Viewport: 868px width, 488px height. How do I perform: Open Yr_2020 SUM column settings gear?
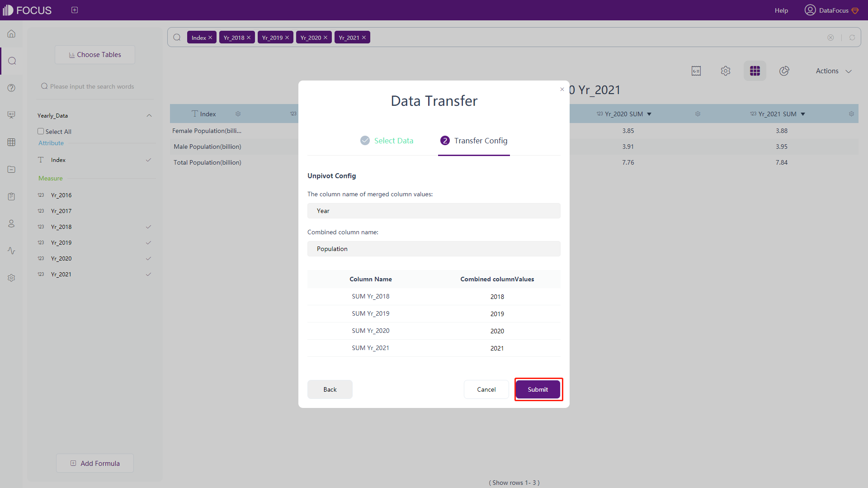point(698,114)
